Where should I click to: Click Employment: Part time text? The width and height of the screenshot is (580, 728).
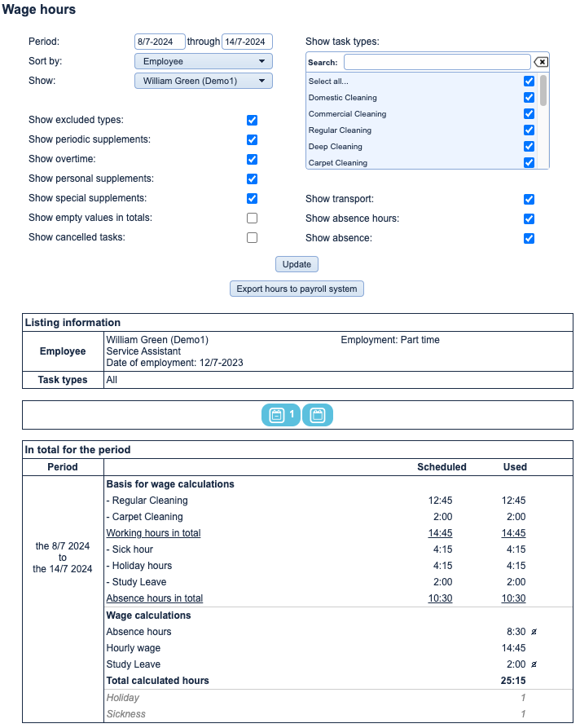tap(389, 340)
